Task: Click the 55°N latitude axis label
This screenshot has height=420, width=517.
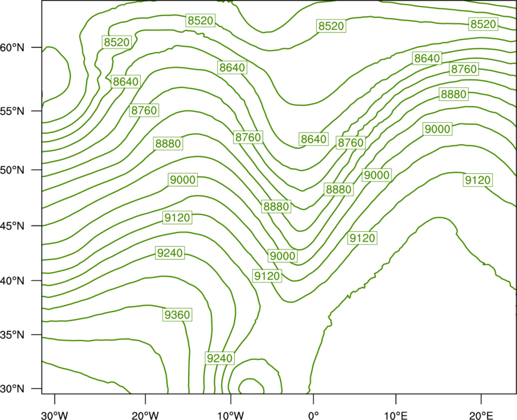Action: tap(12, 111)
